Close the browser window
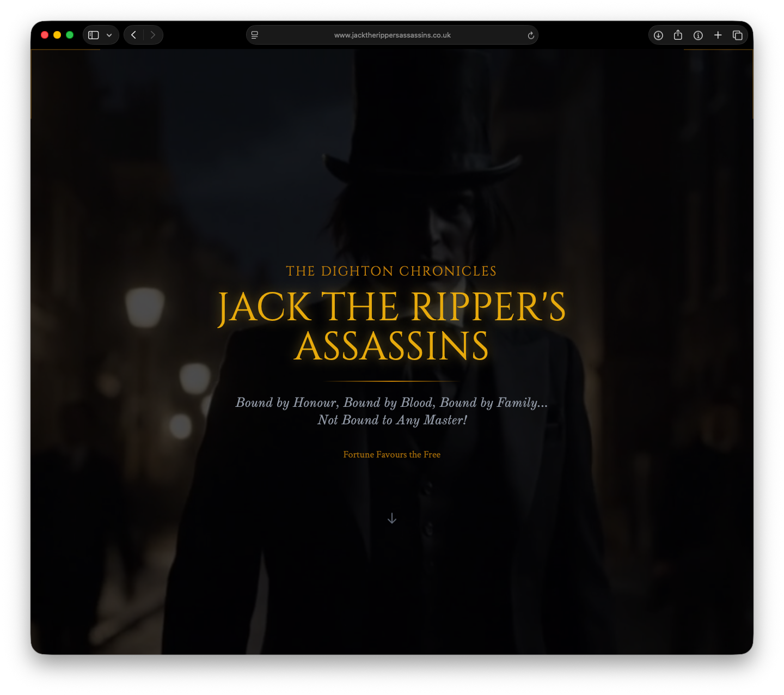Viewport: 784px width, 695px height. coord(44,34)
